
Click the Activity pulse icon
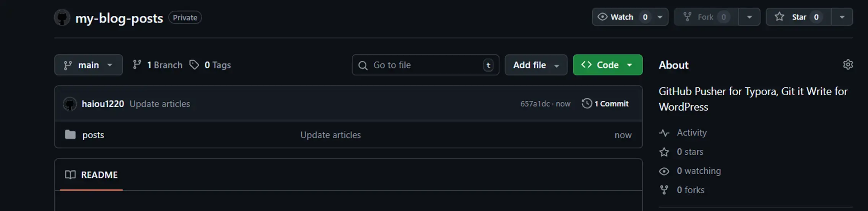pos(664,133)
